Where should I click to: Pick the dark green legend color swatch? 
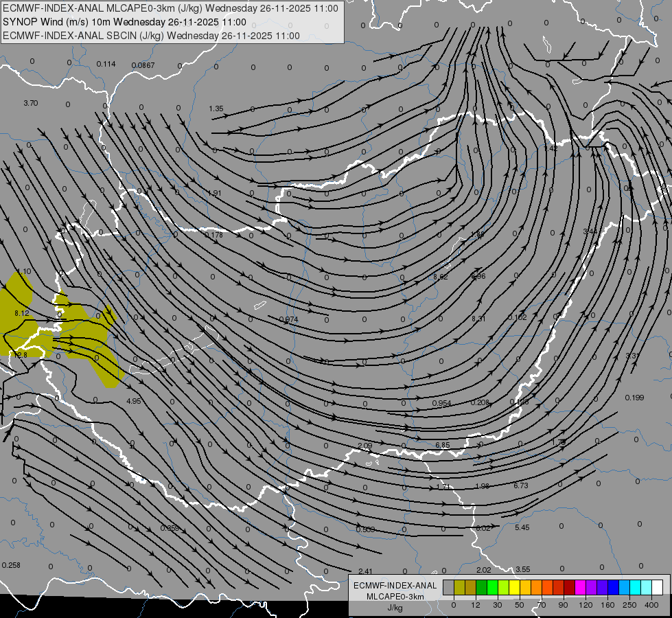point(482,587)
